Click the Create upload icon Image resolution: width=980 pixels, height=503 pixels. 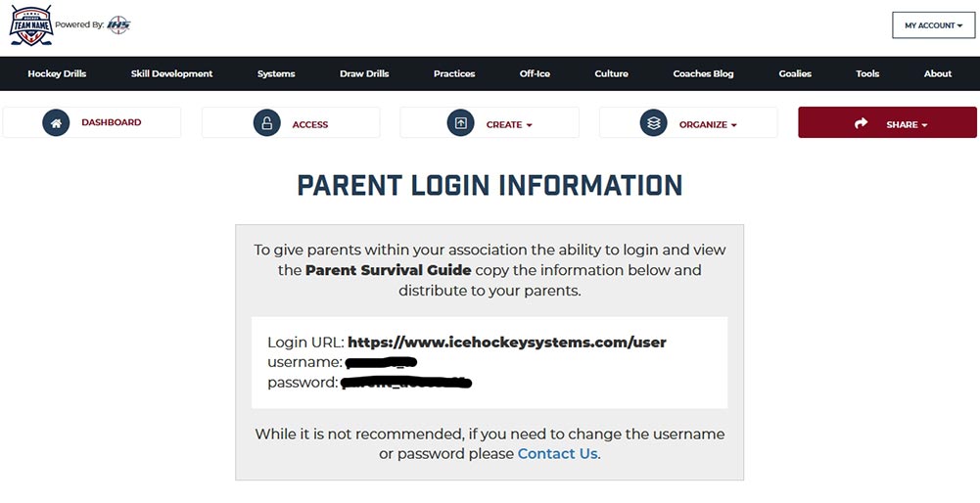tap(460, 123)
